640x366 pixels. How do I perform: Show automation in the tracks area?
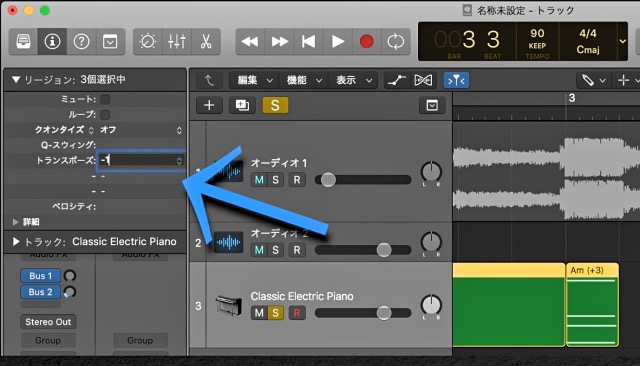(x=397, y=80)
